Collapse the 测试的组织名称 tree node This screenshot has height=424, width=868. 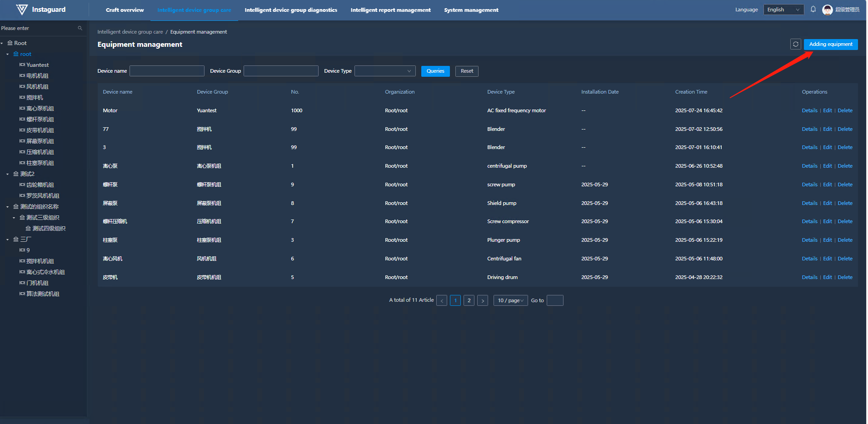tap(8, 207)
